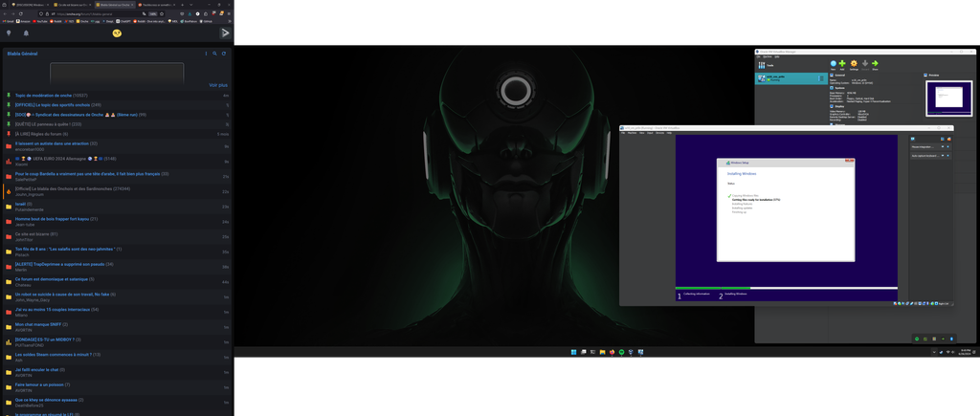
Task: Open Spotify from the Windows taskbar
Action: tap(620, 353)
